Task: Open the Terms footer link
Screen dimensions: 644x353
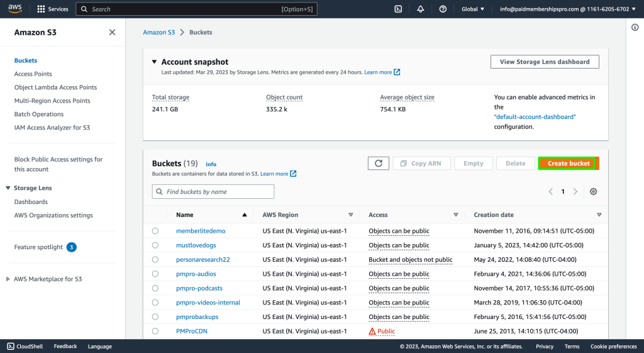Action: (x=572, y=347)
